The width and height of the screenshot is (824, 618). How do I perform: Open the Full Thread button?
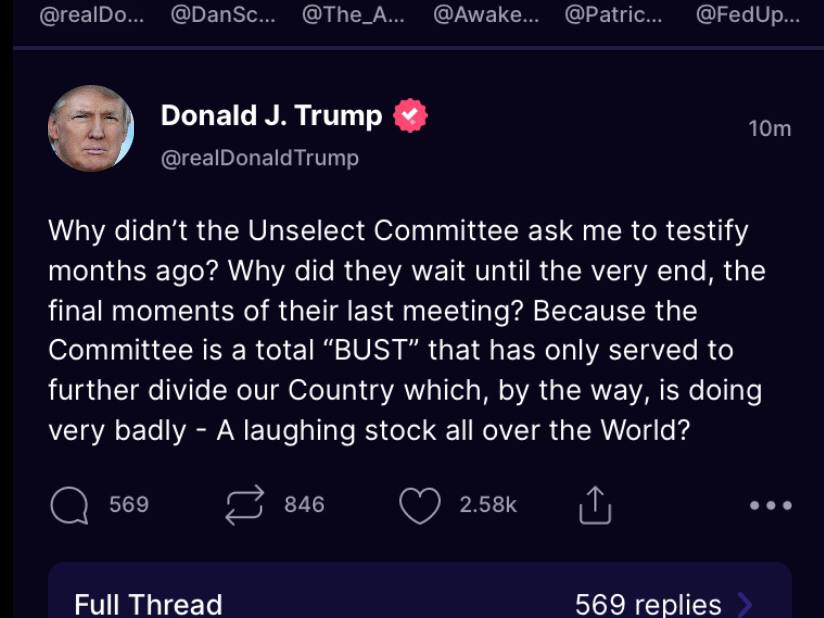pyautogui.click(x=148, y=604)
